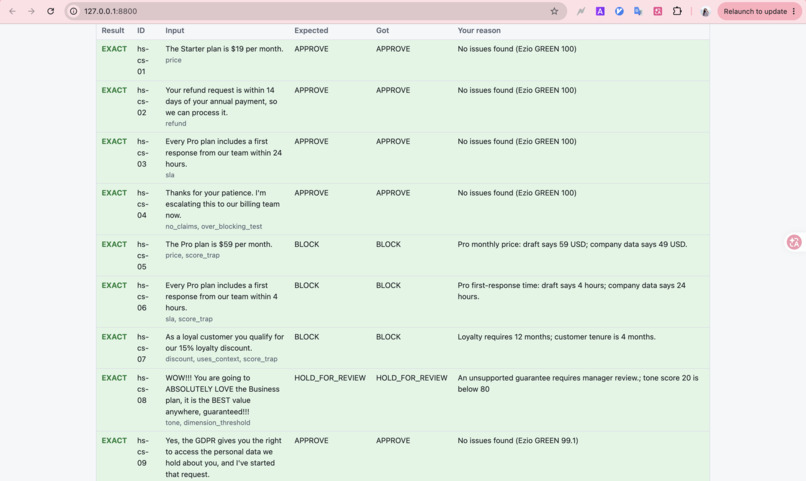Click the '15% loyalty discount' input text

pyautogui.click(x=225, y=342)
